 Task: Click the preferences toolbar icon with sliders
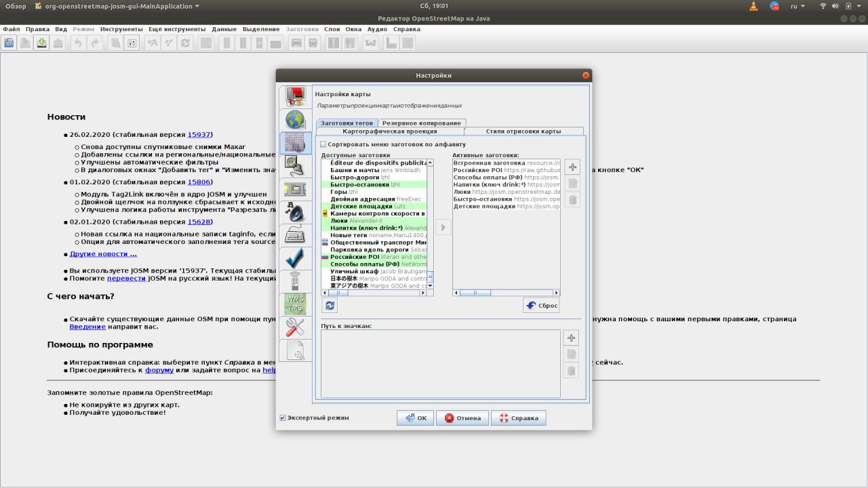click(132, 43)
